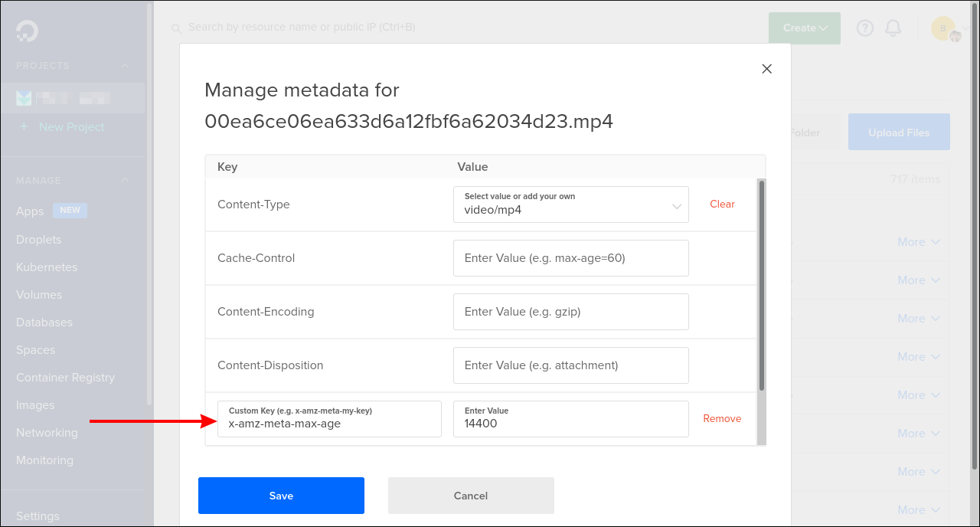Remove the x-amz-meta-max-age entry

721,418
